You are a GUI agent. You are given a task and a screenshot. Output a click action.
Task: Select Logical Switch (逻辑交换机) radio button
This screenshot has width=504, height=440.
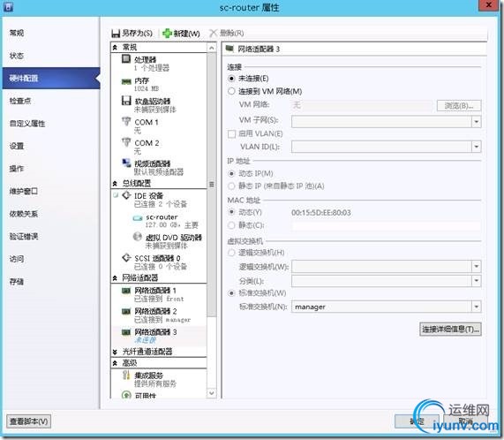pos(231,253)
